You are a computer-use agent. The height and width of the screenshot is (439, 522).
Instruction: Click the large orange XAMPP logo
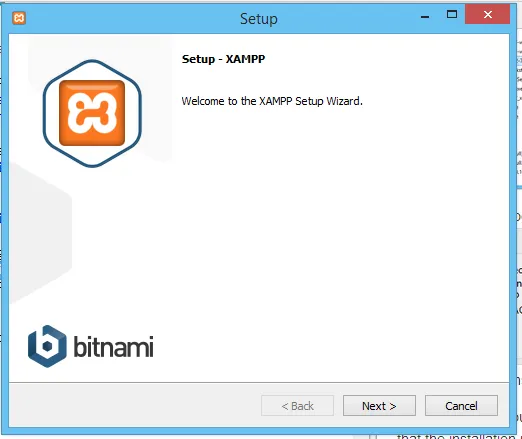click(x=92, y=113)
